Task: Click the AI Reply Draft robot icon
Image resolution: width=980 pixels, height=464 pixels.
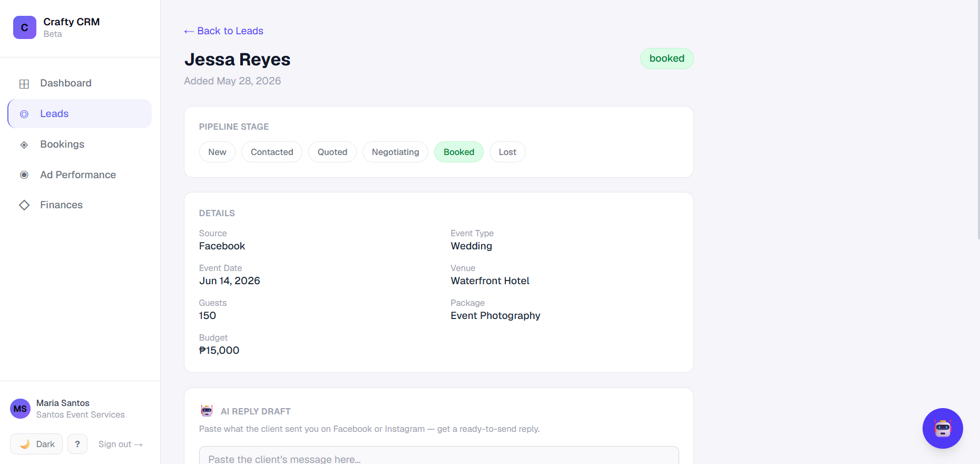Action: coord(207,411)
